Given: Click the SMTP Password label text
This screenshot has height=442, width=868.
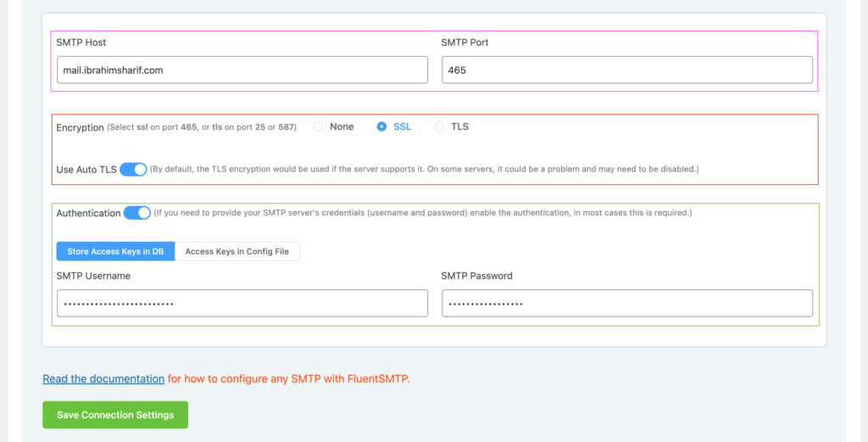Looking at the screenshot, I should tap(476, 276).
